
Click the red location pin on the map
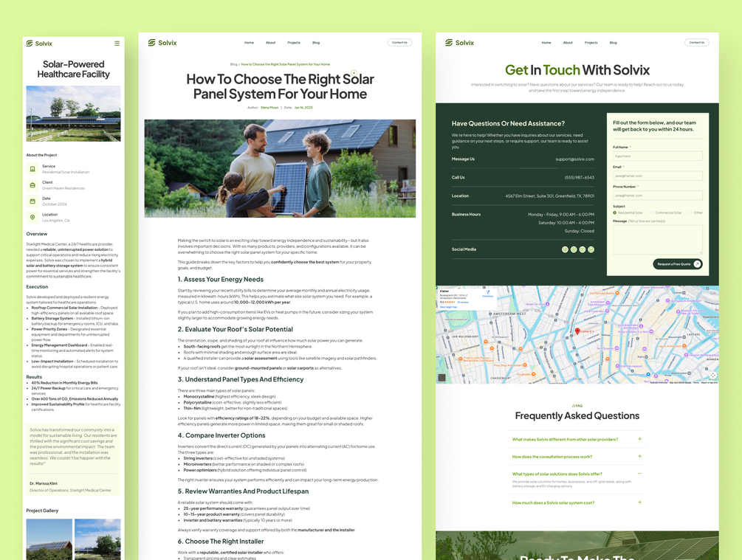coord(577,331)
